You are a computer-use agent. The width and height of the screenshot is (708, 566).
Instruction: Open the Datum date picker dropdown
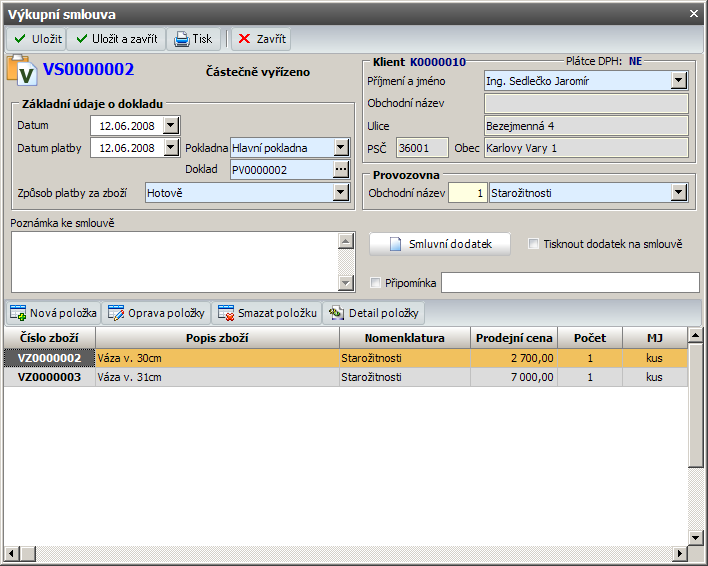(170, 125)
